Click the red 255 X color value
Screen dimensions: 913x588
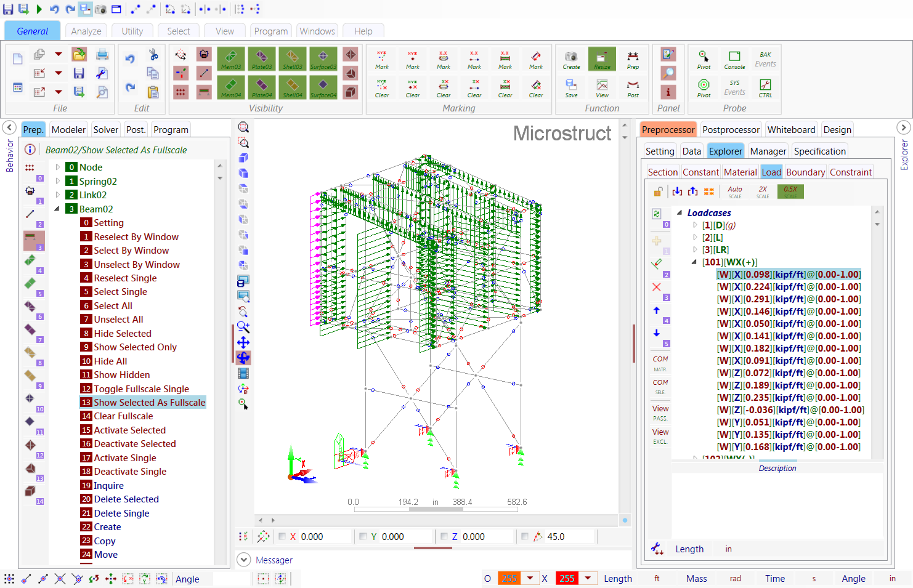[x=567, y=578]
